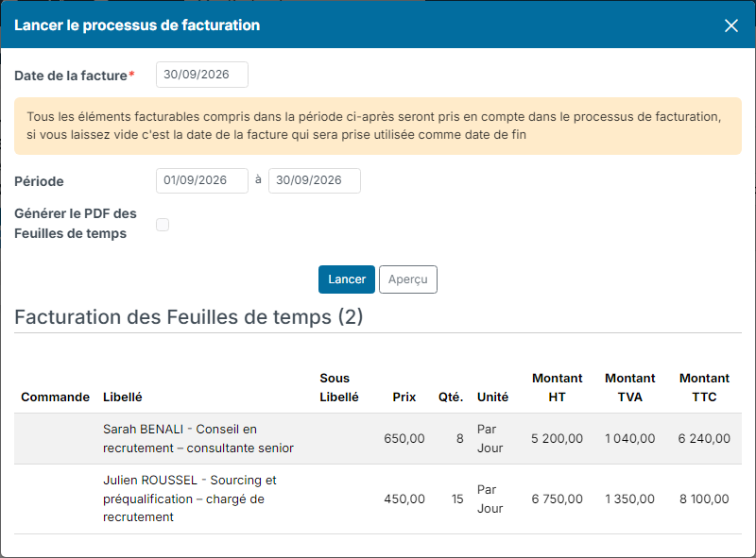Open the Aperçu preview button
Viewport: 756px width, 558px height.
tap(408, 279)
